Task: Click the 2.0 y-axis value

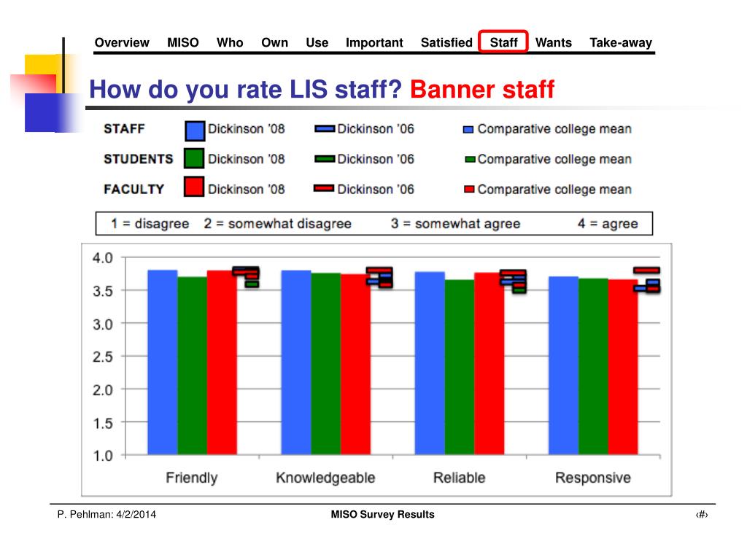Action: (x=103, y=390)
